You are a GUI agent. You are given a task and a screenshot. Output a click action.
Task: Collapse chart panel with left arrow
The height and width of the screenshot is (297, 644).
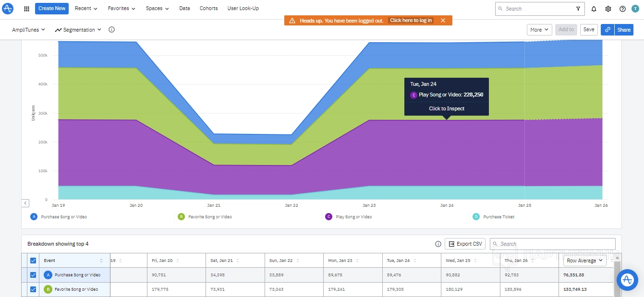(25, 203)
